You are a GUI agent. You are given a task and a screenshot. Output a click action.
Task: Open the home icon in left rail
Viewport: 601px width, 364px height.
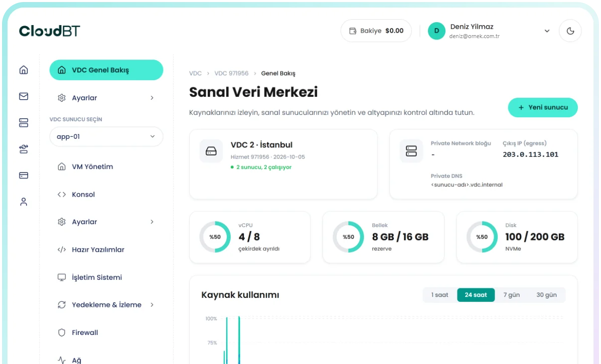tap(24, 70)
